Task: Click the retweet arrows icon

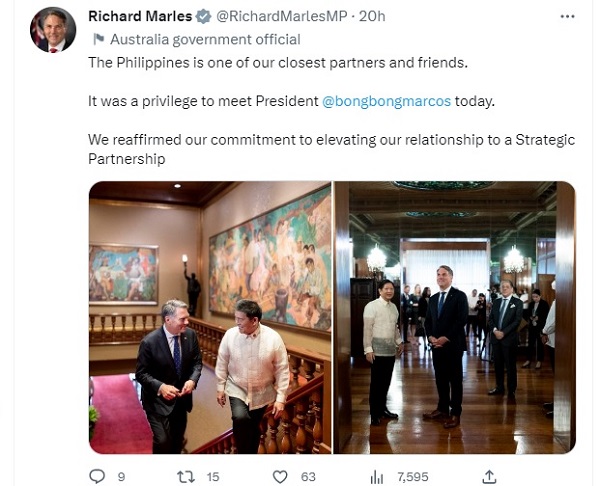Action: tap(185, 477)
